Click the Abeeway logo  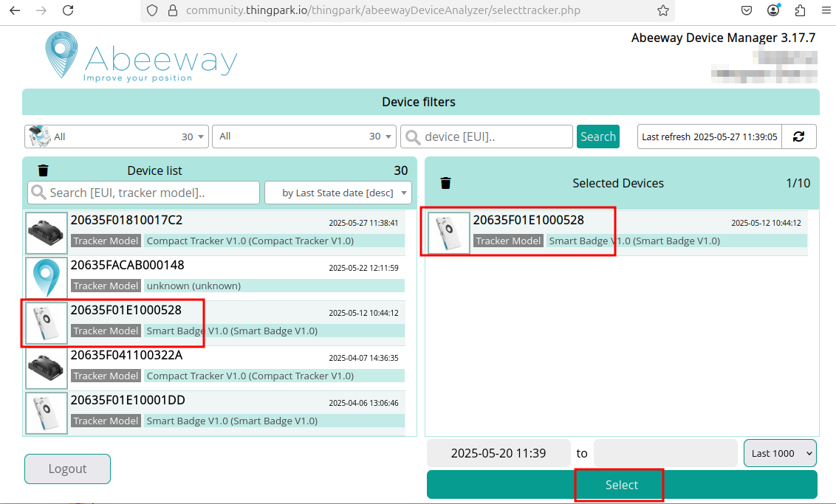141,57
